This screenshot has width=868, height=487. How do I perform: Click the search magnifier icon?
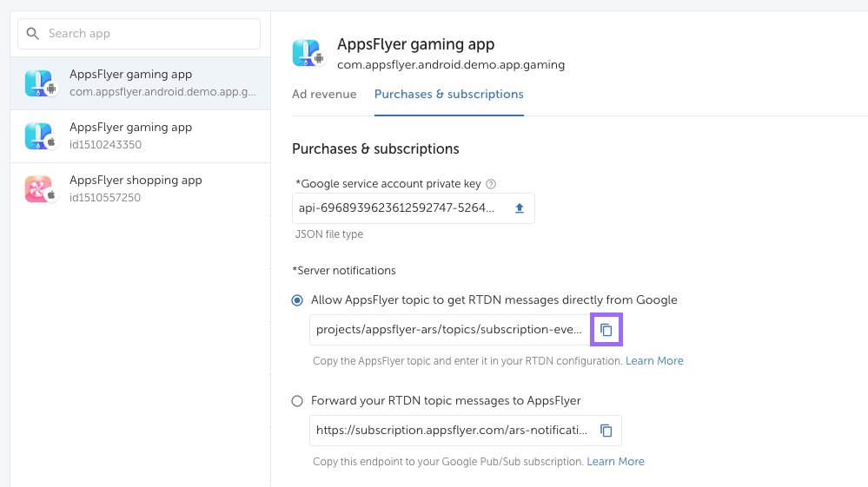(x=34, y=34)
